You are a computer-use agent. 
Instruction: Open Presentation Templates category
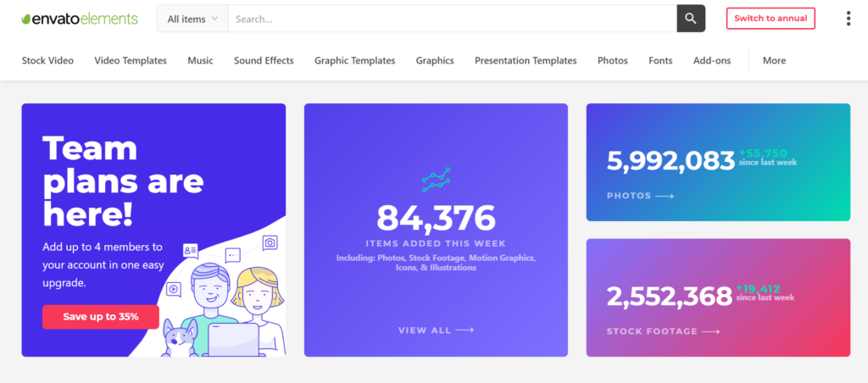pyautogui.click(x=526, y=61)
